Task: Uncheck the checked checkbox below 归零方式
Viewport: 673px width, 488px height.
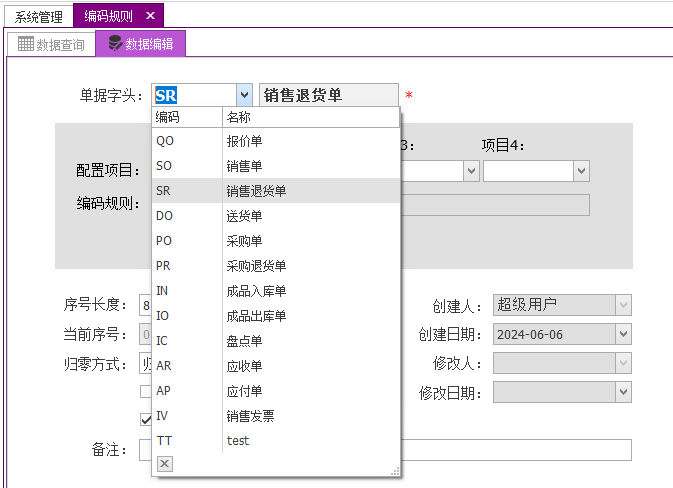Action: click(x=146, y=419)
